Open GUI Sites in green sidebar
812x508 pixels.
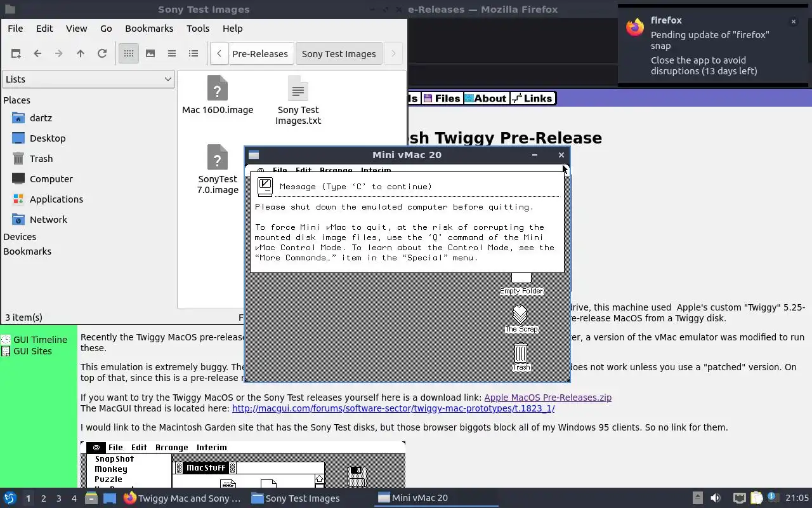pyautogui.click(x=32, y=351)
